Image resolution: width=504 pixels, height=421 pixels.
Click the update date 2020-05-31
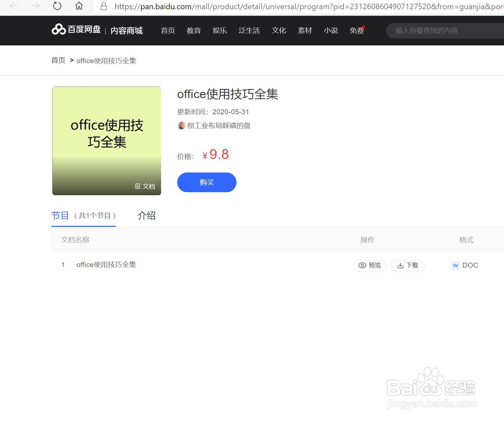point(231,112)
